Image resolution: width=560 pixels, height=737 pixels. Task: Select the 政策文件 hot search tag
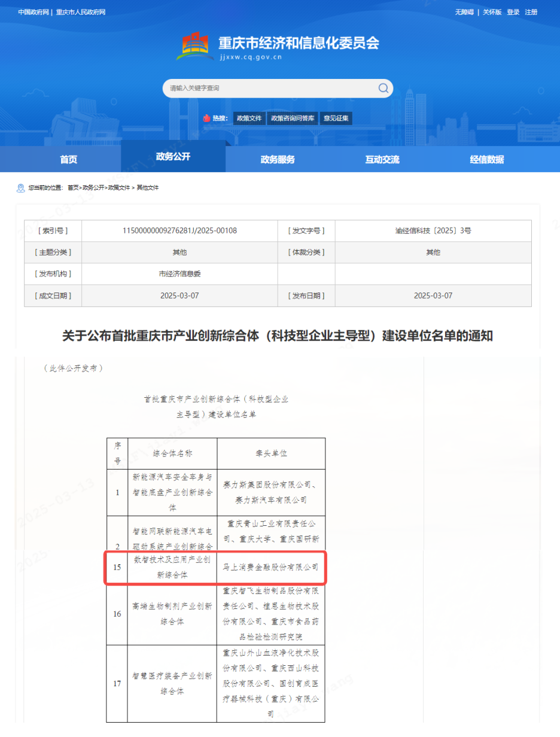(x=249, y=118)
